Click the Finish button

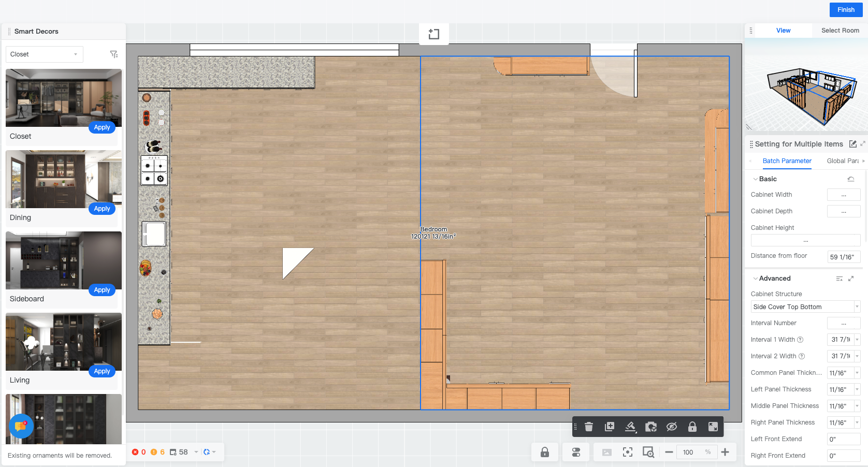(846, 10)
